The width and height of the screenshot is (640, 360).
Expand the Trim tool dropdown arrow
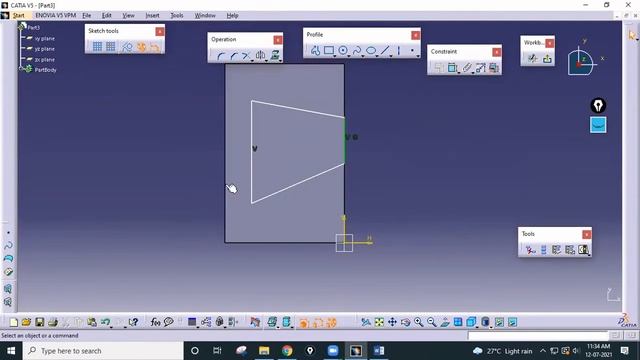(252, 60)
